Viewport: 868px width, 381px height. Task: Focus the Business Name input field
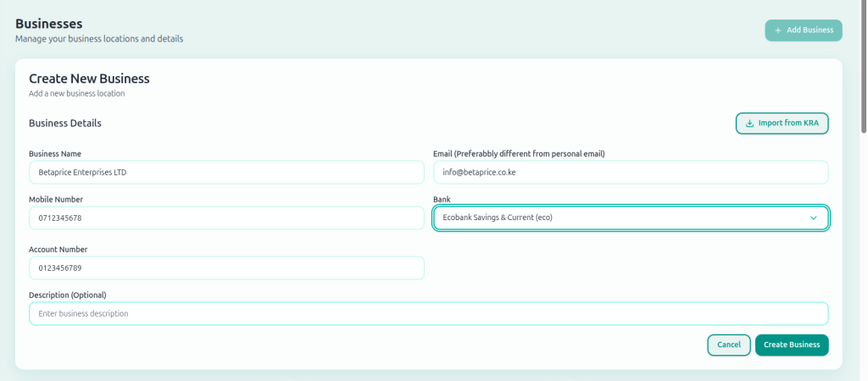(x=226, y=173)
